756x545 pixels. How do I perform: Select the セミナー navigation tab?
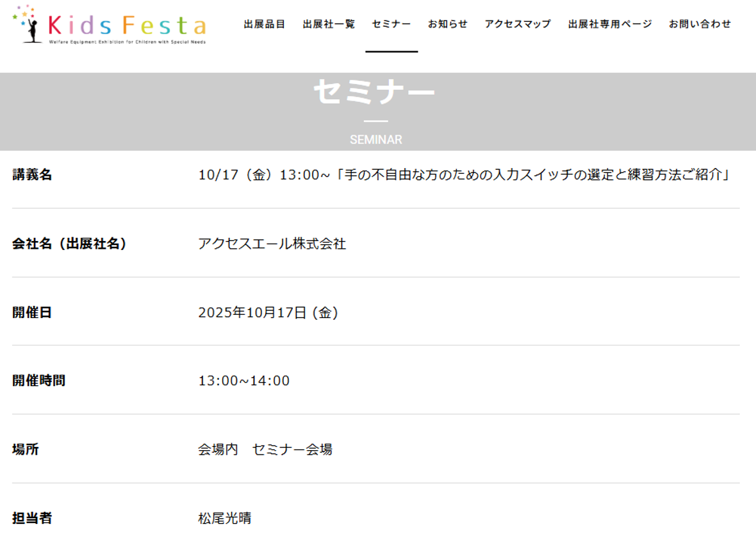[391, 24]
